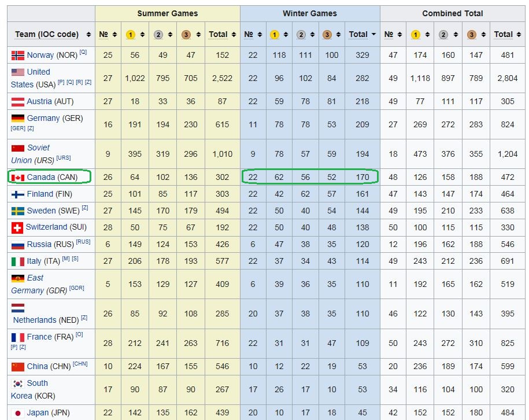The image size is (529, 420).
Task: Click the South Korea flag icon
Action: (17, 383)
